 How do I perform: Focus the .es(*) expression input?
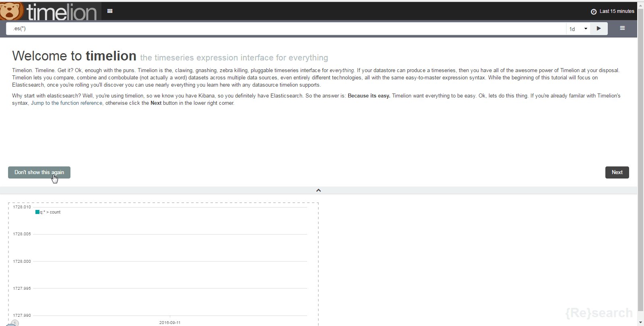(x=286, y=29)
